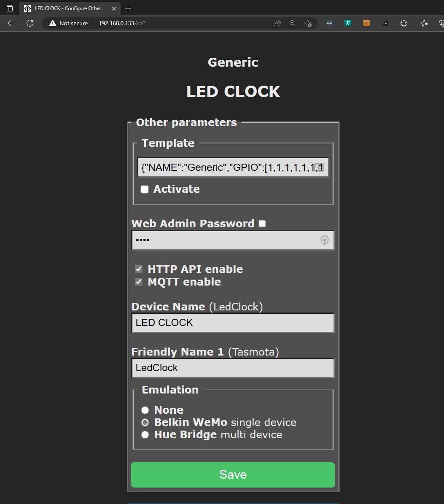Choose Hue Bridge multi device emulation
The image size is (444, 504).
point(145,434)
